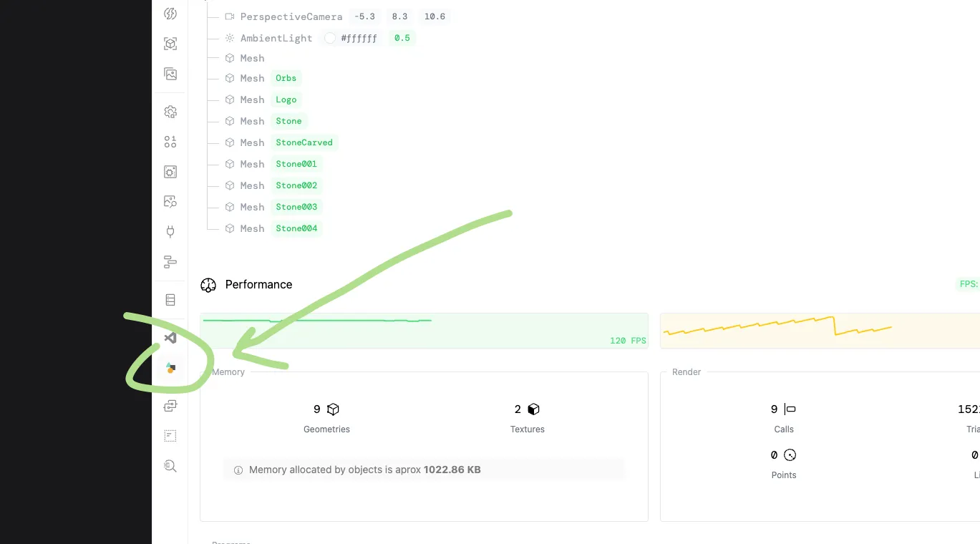Open the lightning bolt sidebar icon
The width and height of the screenshot is (980, 544).
coord(170,14)
